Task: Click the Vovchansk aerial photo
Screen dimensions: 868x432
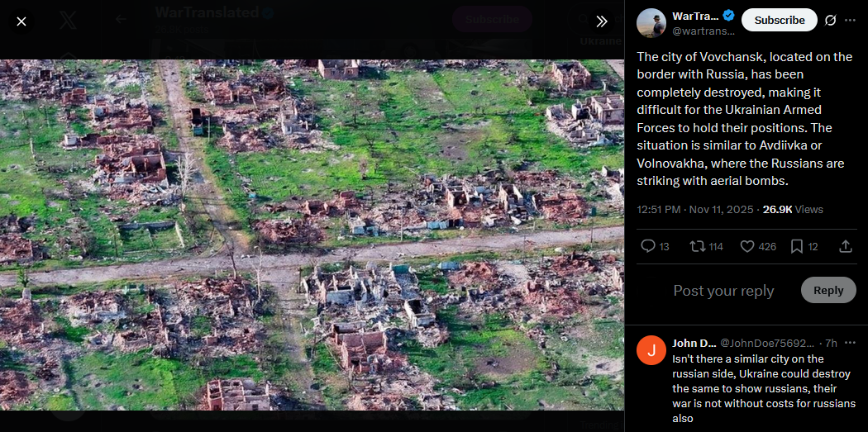Action: coord(312,235)
